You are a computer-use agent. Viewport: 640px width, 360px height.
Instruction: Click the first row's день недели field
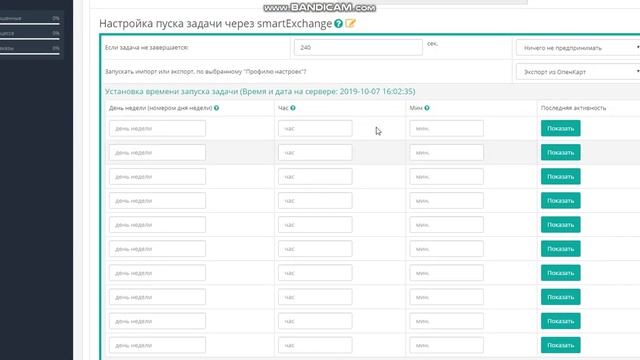(x=157, y=129)
